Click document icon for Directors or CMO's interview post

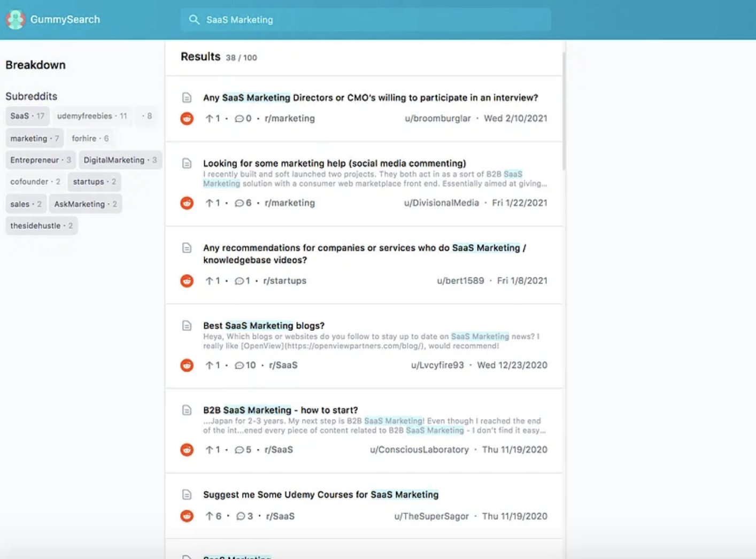point(187,97)
